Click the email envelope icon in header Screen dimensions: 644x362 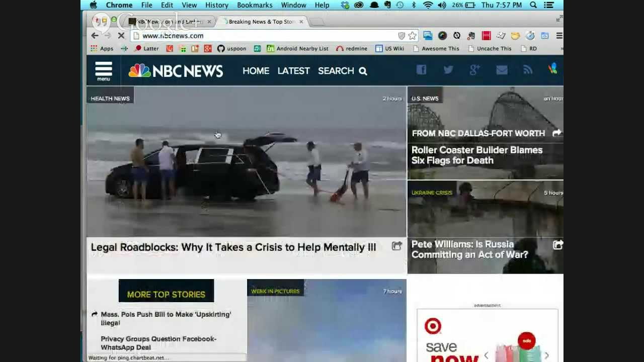[x=502, y=70]
